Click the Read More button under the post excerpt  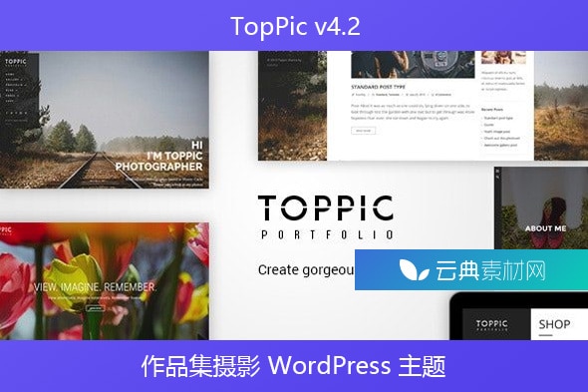coord(363,131)
